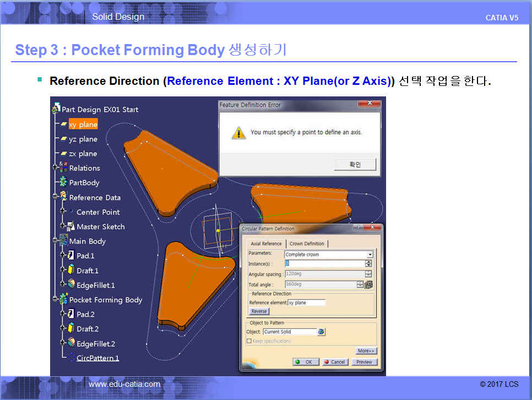Image resolution: width=532 pixels, height=400 pixels.
Task: Switch to the Crown Definition tab
Action: tap(307, 244)
